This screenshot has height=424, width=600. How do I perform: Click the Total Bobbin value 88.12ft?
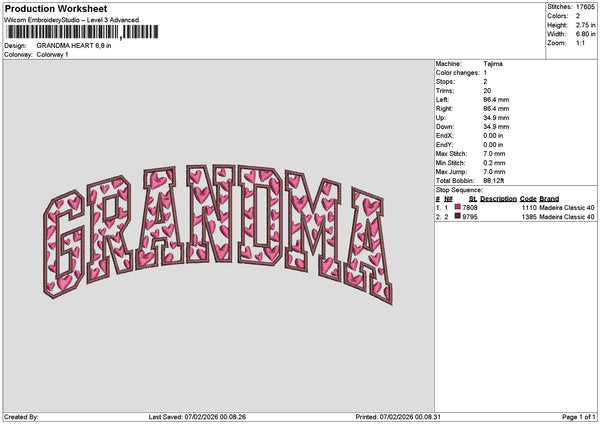[494, 181]
